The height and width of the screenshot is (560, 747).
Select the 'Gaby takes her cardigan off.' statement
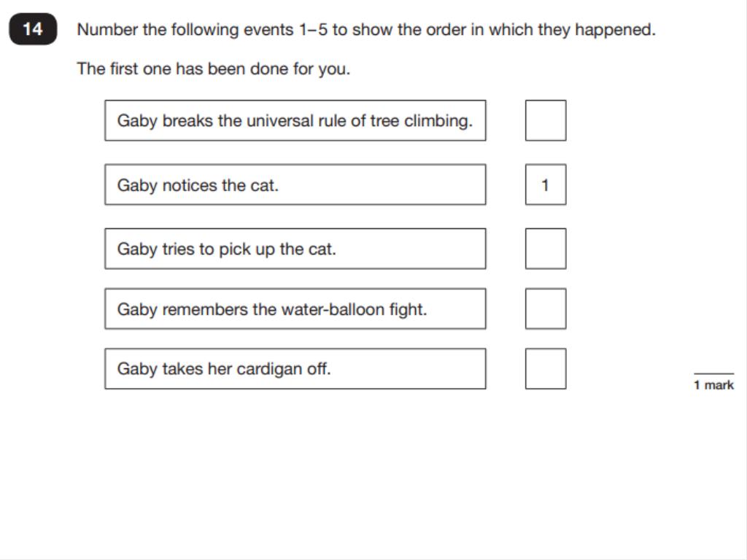click(x=295, y=368)
